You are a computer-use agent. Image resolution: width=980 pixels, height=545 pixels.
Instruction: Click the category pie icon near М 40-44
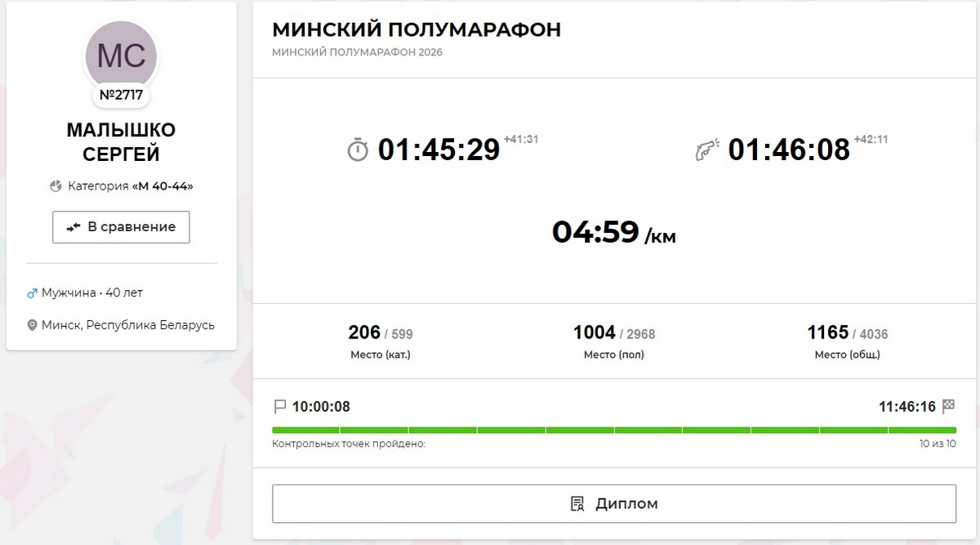[x=56, y=186]
